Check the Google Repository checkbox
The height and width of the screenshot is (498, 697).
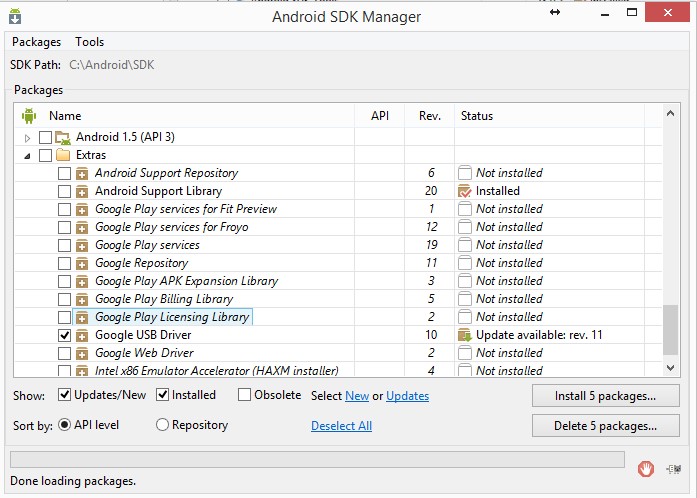[x=64, y=263]
